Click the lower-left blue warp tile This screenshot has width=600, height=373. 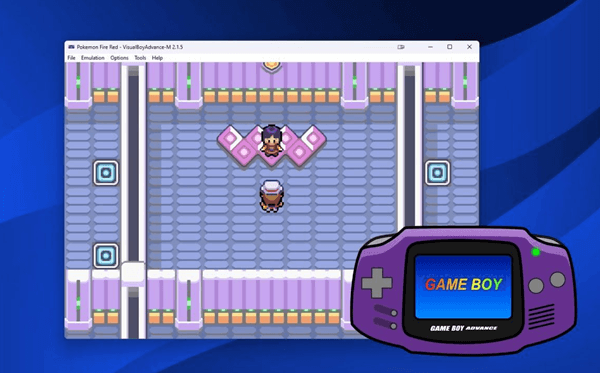[x=106, y=255]
